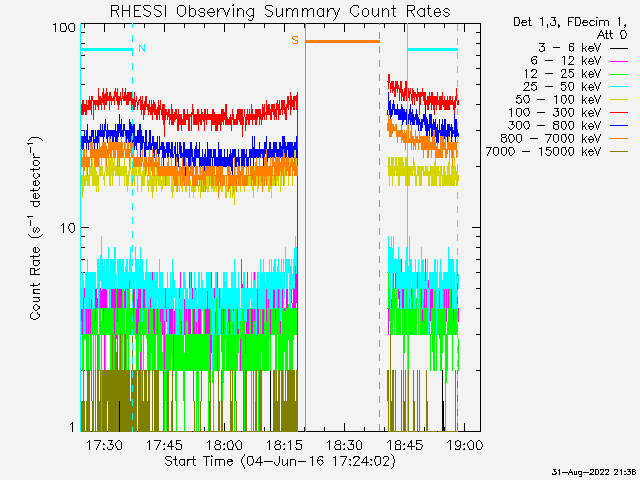The image size is (640, 480).
Task: Click the yellow legend line for 50 - 100 keV
Action: [x=619, y=100]
